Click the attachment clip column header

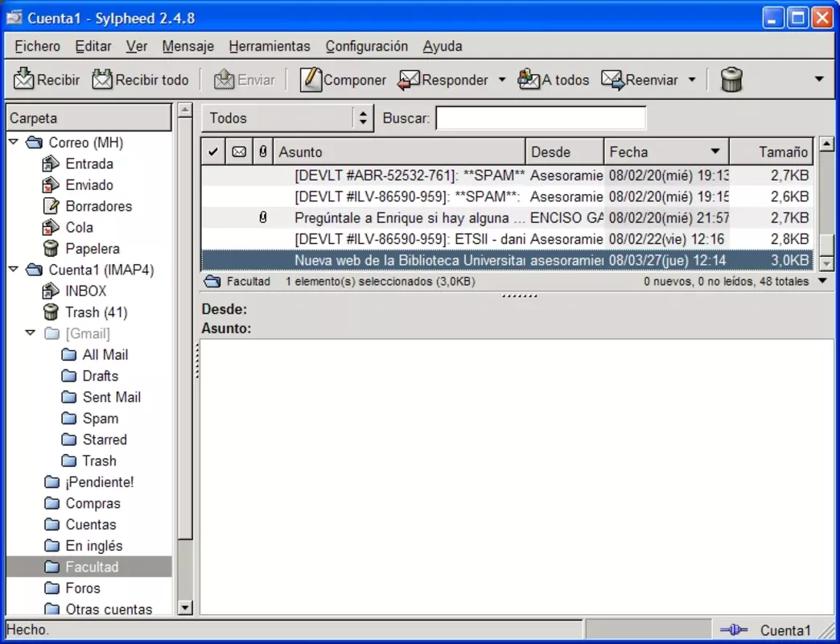tap(262, 151)
